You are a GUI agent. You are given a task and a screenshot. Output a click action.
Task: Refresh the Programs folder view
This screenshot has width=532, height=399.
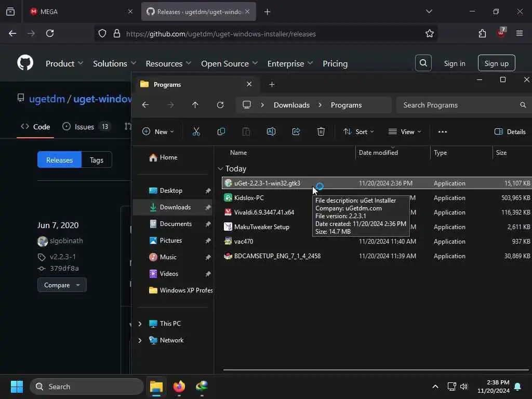tap(220, 105)
